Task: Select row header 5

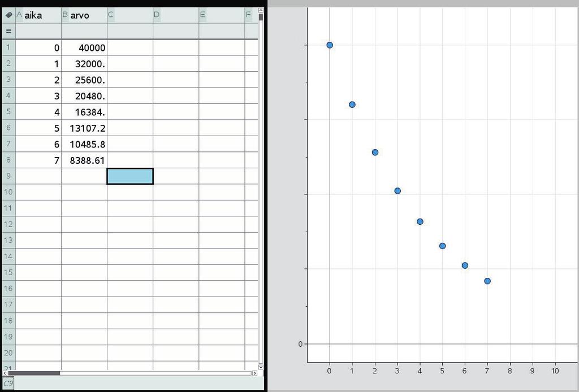Action: click(8, 112)
